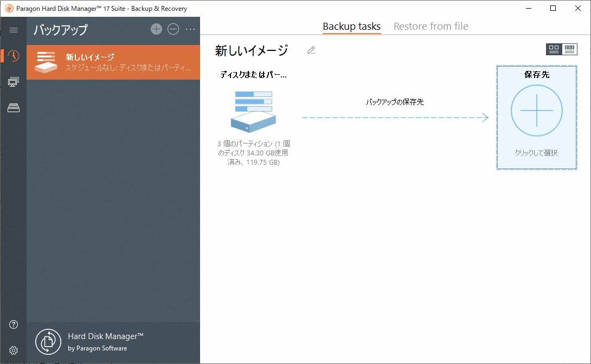Viewport: 591px width, 364px height.
Task: Open the computer view sidebar icon
Action: (12, 81)
